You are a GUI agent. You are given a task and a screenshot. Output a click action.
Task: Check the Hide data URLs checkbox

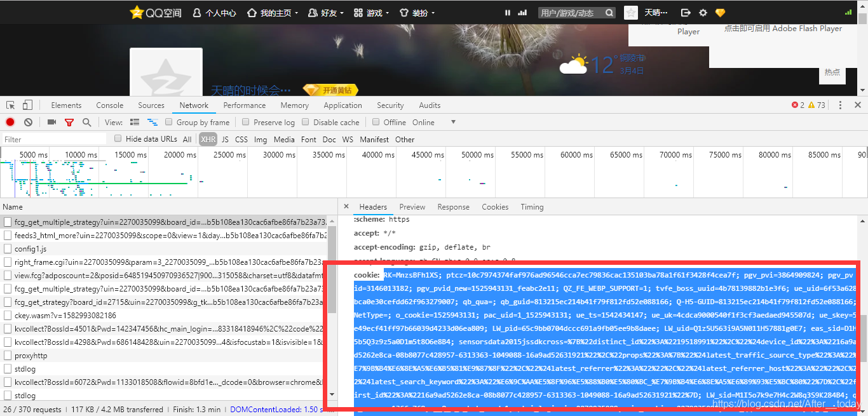click(x=118, y=138)
